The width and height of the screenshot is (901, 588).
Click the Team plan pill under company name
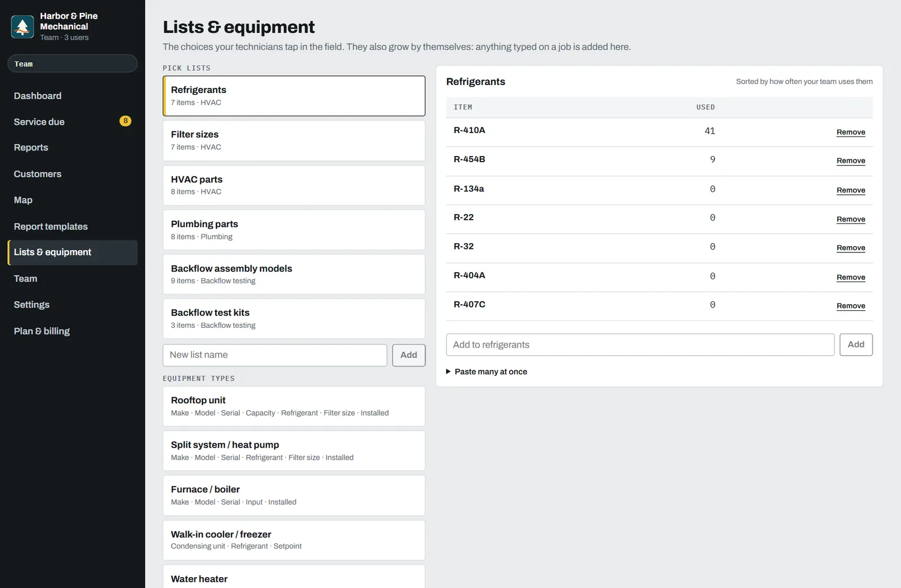[x=73, y=64]
